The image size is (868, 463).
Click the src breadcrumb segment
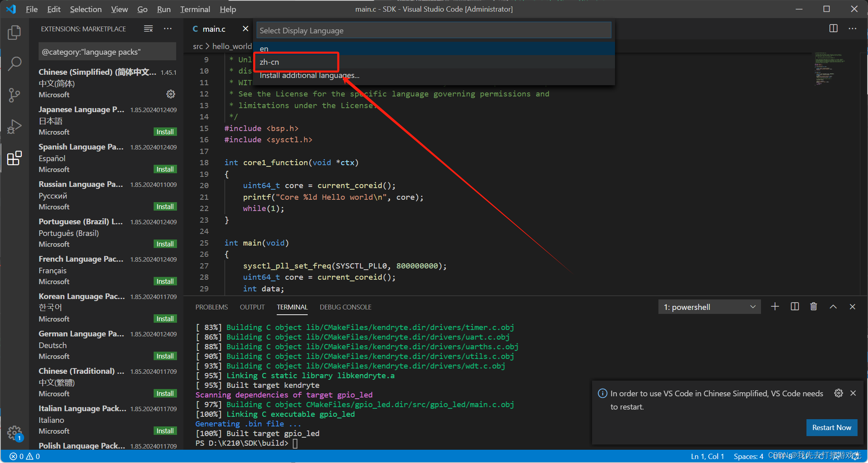(198, 46)
